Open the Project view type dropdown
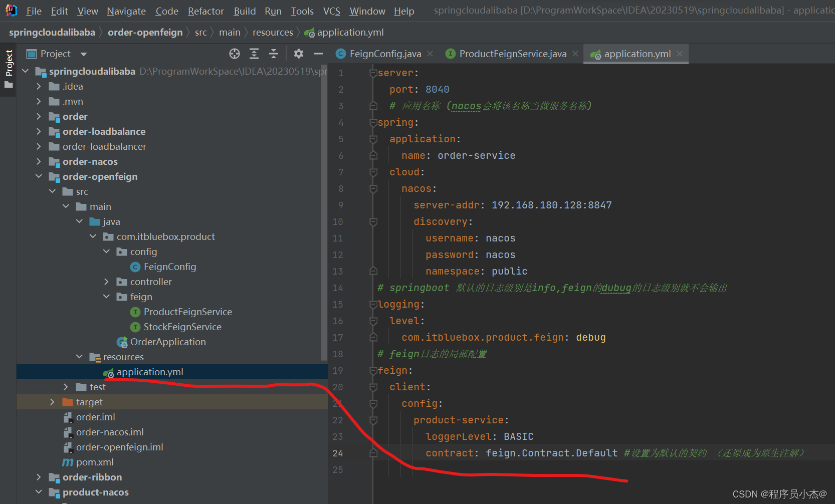The width and height of the screenshot is (835, 504). click(84, 54)
